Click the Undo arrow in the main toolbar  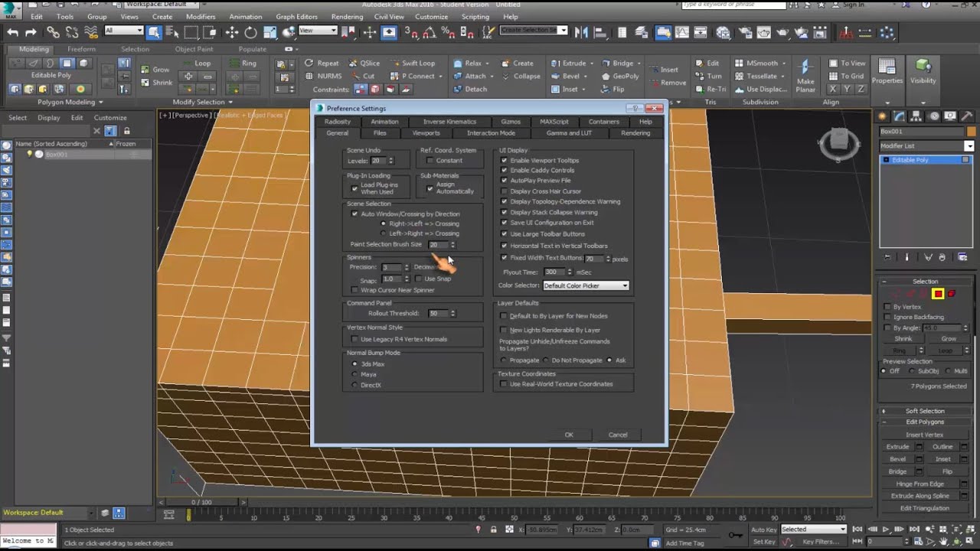coord(12,32)
